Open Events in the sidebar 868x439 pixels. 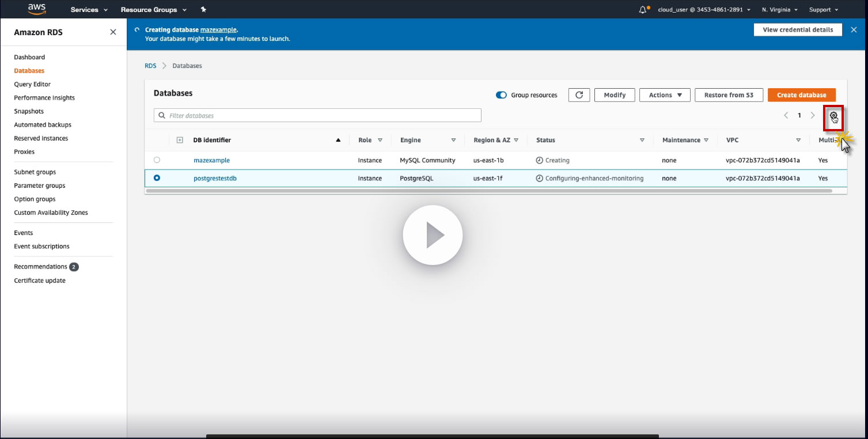pos(24,233)
